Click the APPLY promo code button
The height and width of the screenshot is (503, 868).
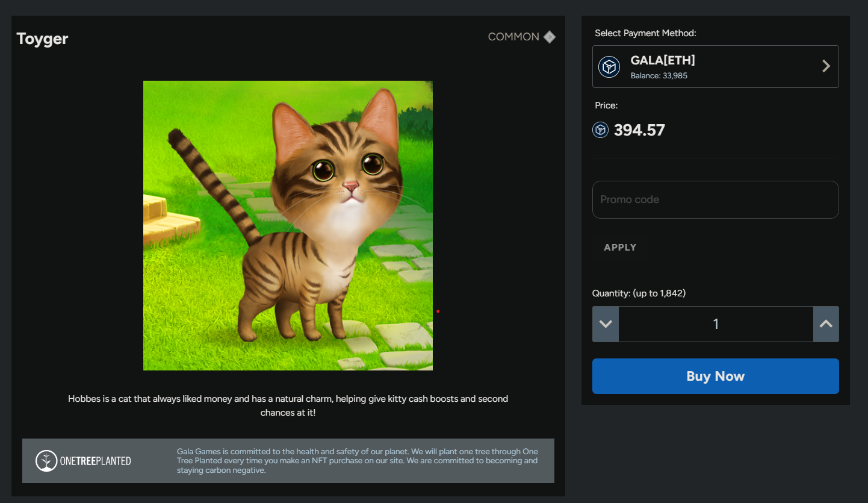[620, 248]
